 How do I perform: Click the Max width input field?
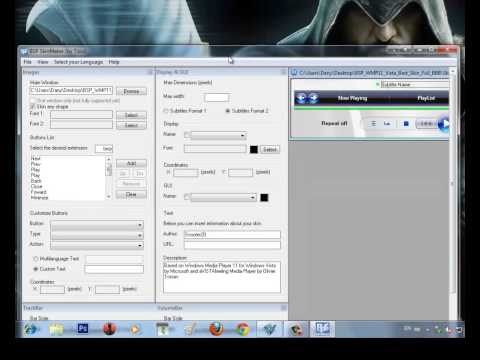click(217, 97)
